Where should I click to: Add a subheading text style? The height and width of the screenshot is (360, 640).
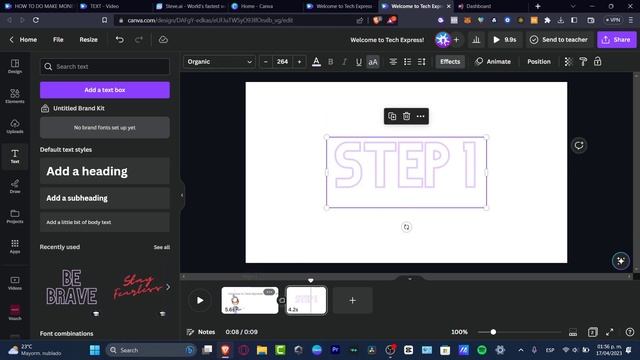point(105,198)
